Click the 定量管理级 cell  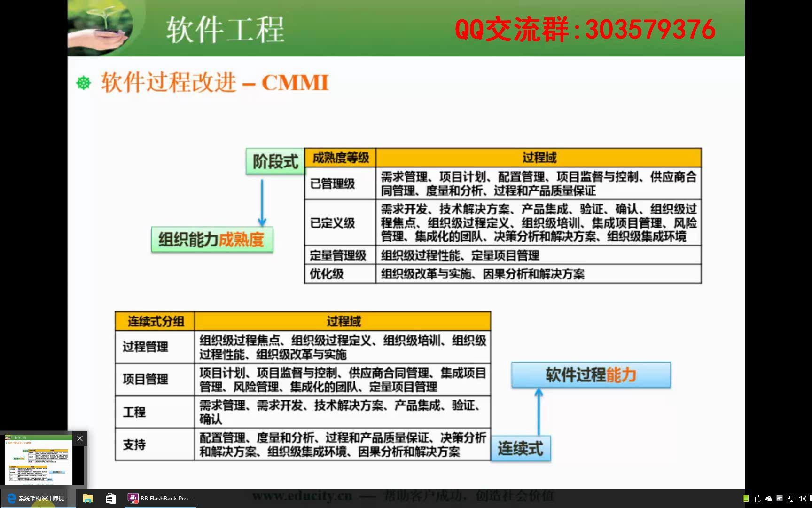(x=341, y=255)
